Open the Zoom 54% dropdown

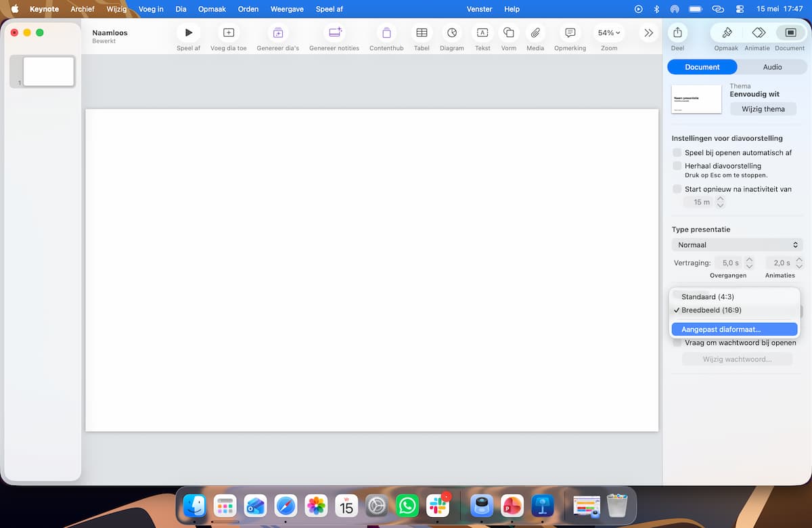pos(609,32)
